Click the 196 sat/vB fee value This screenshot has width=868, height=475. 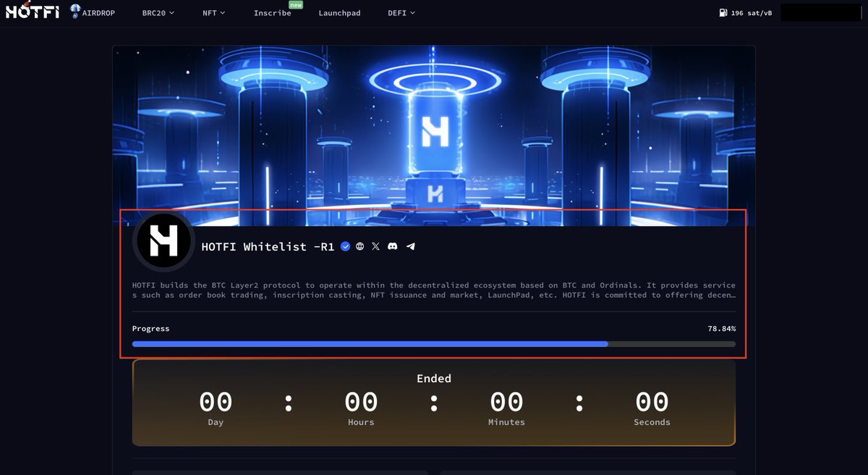coord(751,13)
